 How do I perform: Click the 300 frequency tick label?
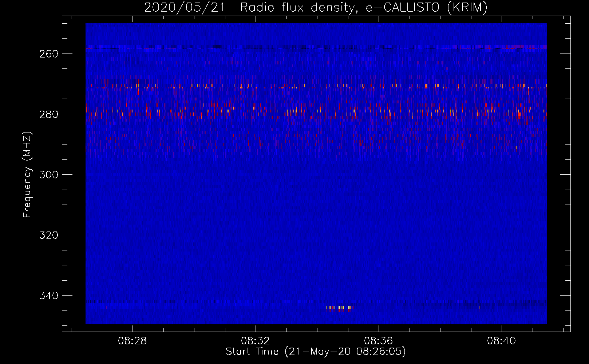[x=48, y=175]
